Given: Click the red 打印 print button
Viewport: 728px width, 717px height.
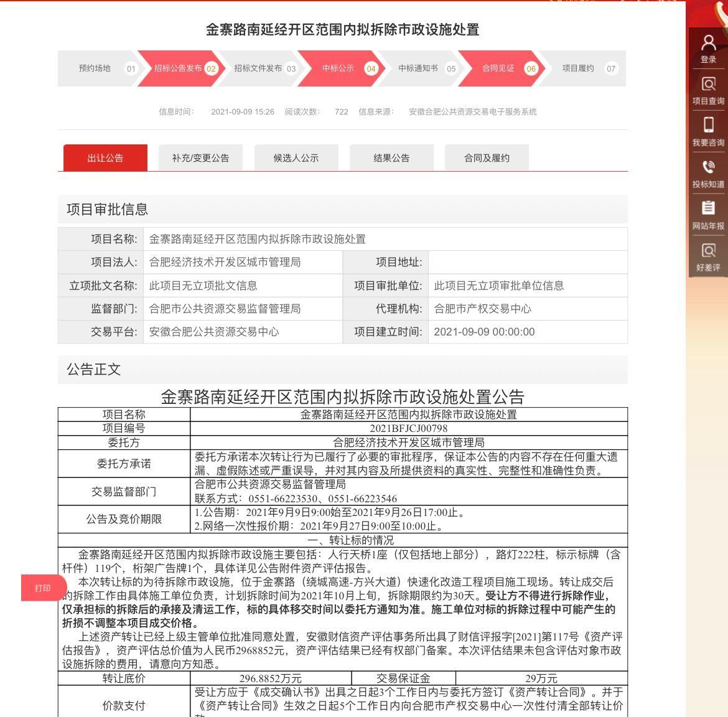Looking at the screenshot, I should coord(43,588).
